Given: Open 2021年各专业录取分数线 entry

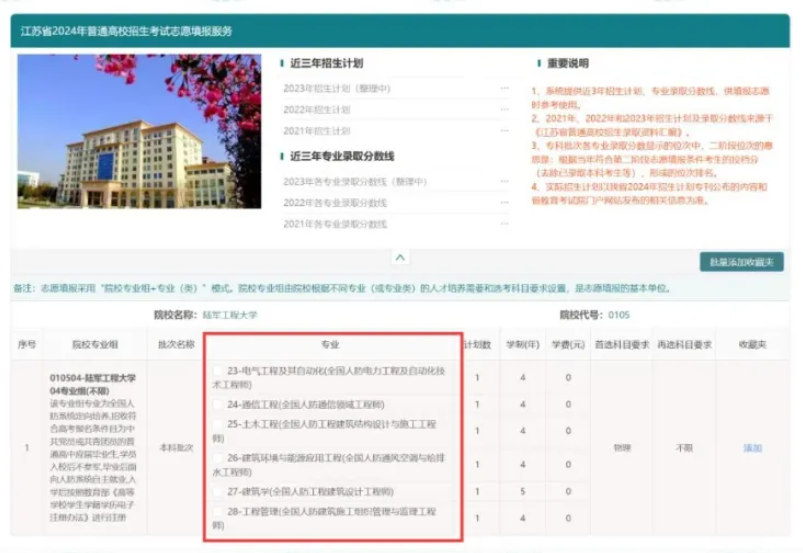Looking at the screenshot, I should [335, 224].
